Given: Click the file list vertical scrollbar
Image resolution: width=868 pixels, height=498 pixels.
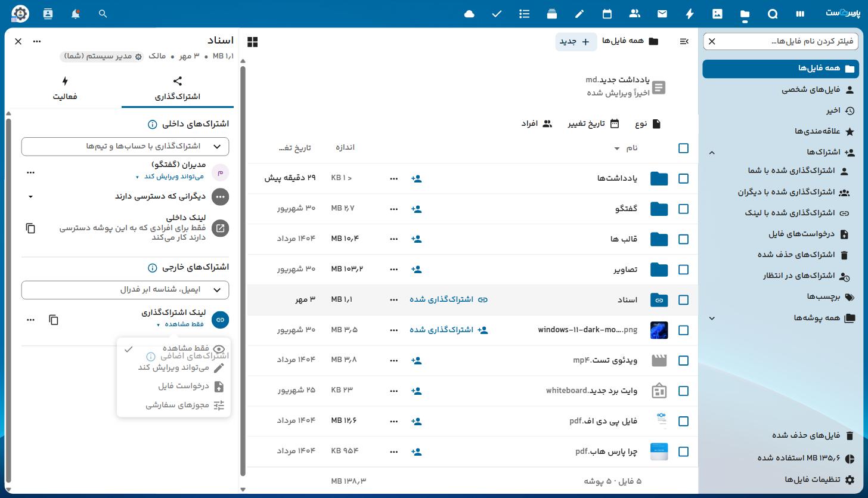Looking at the screenshot, I should tap(243, 271).
